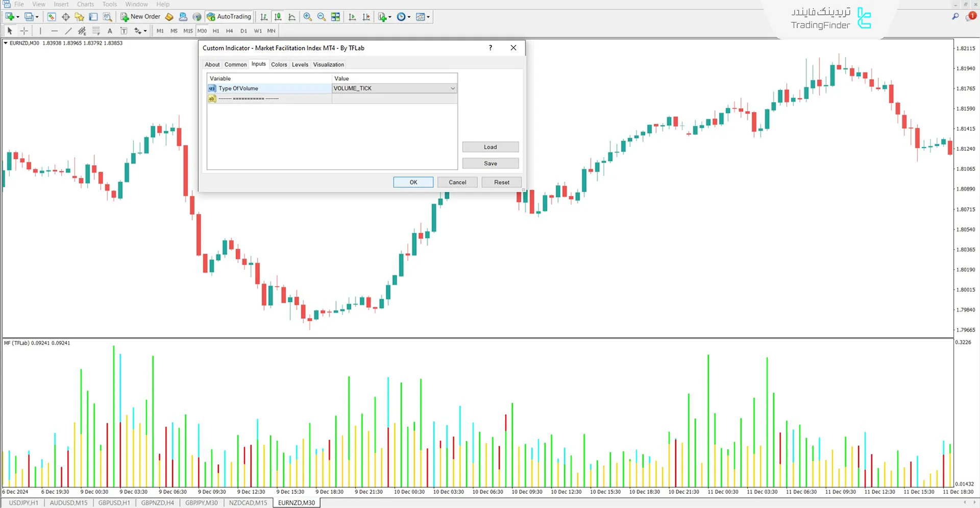Select the Draw Trendline tool

[68, 31]
